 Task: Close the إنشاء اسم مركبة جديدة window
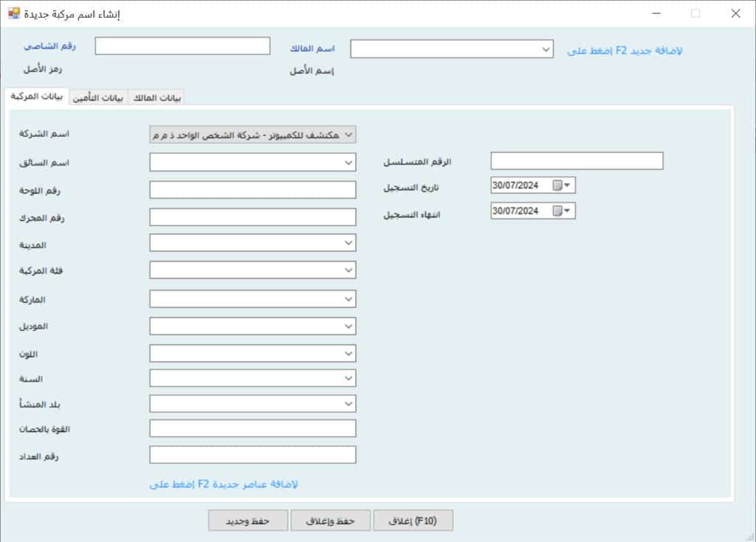[x=735, y=13]
